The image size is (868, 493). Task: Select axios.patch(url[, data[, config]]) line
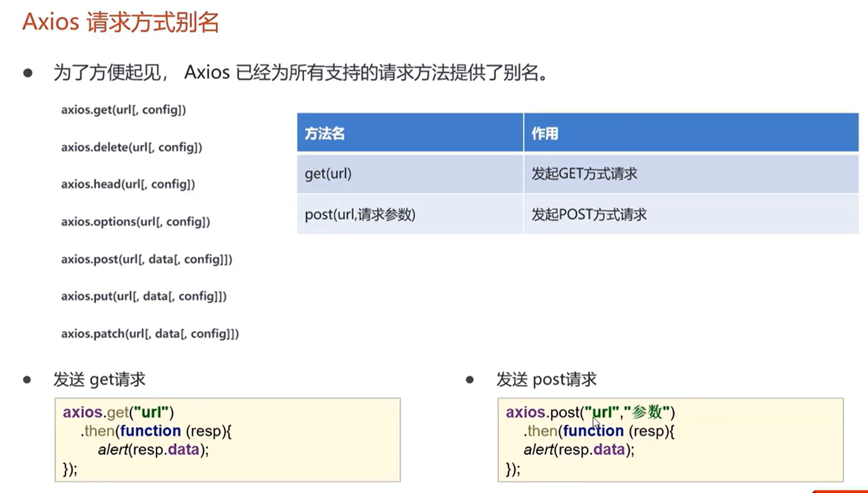point(150,333)
